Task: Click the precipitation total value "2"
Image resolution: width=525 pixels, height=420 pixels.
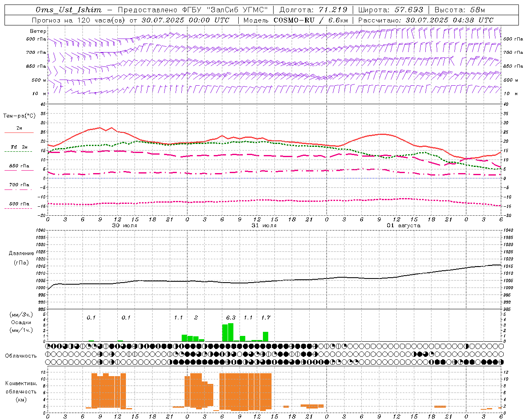Action: pos(196,317)
